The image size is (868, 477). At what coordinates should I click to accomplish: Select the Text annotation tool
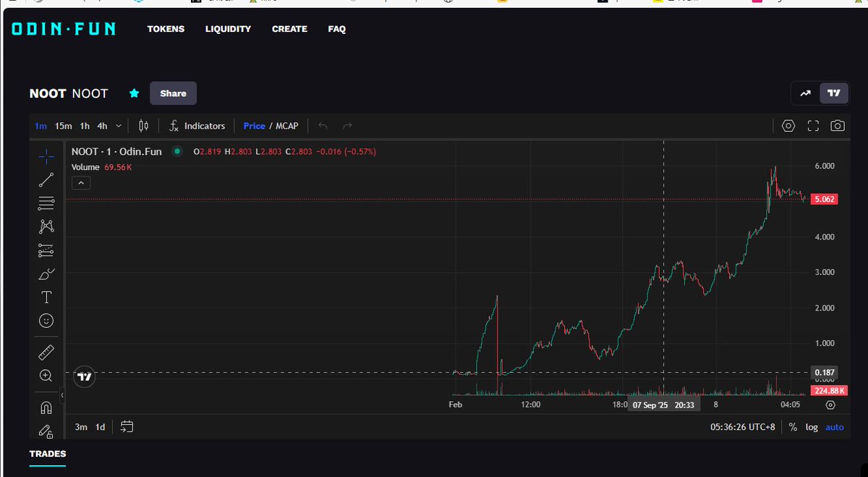46,297
